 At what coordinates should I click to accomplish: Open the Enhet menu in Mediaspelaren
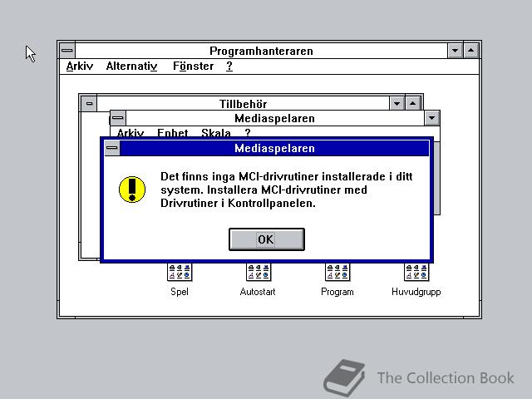coord(173,133)
